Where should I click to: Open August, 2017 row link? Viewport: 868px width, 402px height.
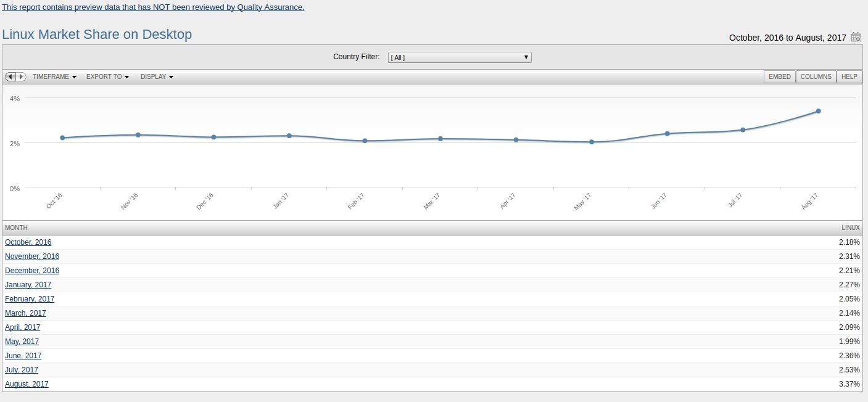pyautogui.click(x=27, y=384)
